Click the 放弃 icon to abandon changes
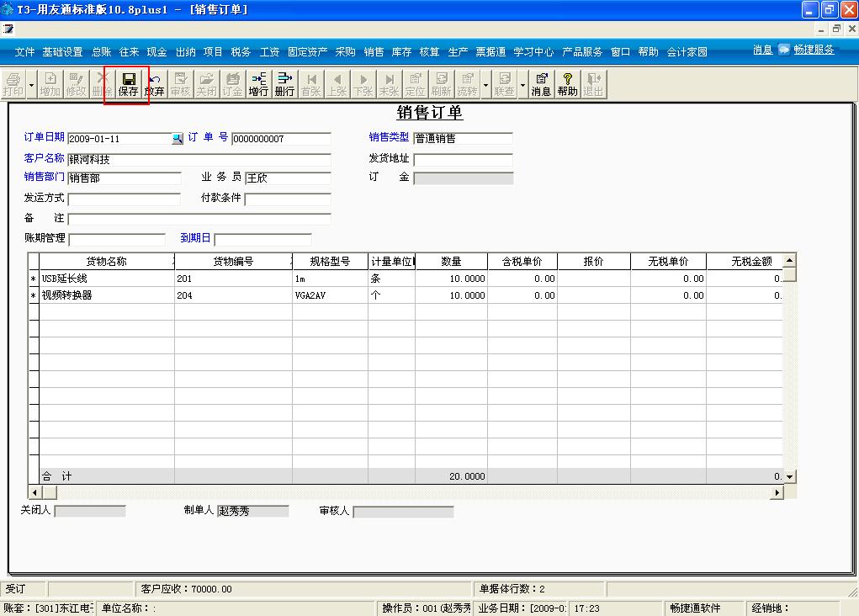 point(155,84)
